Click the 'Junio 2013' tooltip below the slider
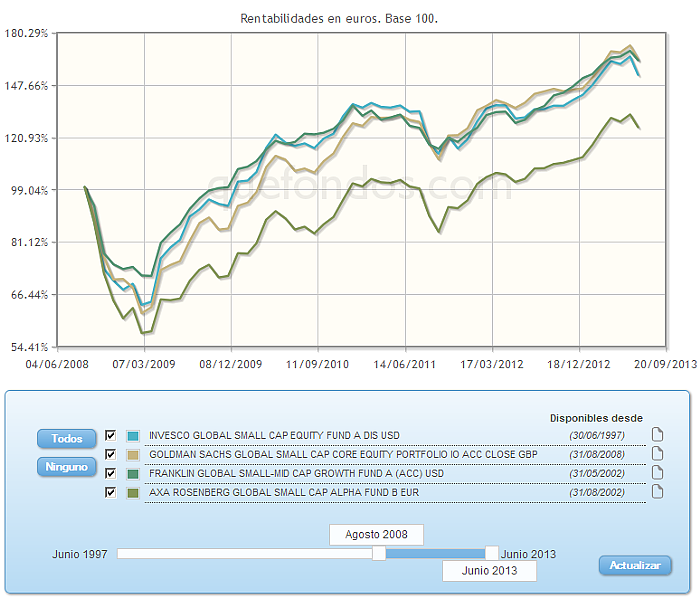700x598 pixels. coord(489,571)
